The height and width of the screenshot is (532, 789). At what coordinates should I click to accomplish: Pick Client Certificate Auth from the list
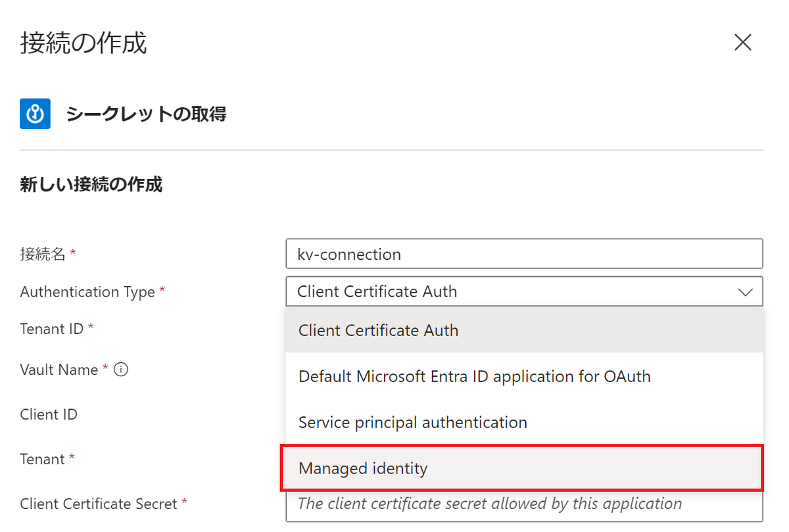click(524, 330)
